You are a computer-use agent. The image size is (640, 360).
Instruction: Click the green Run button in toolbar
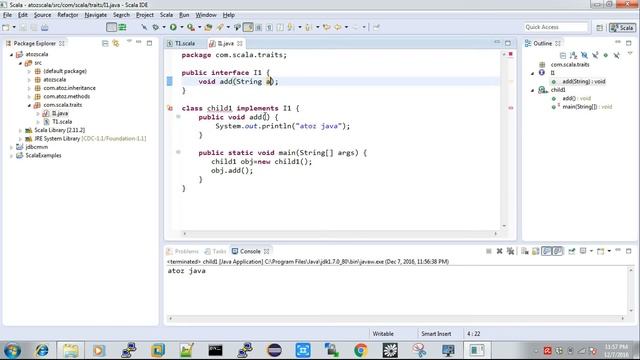[x=173, y=27]
